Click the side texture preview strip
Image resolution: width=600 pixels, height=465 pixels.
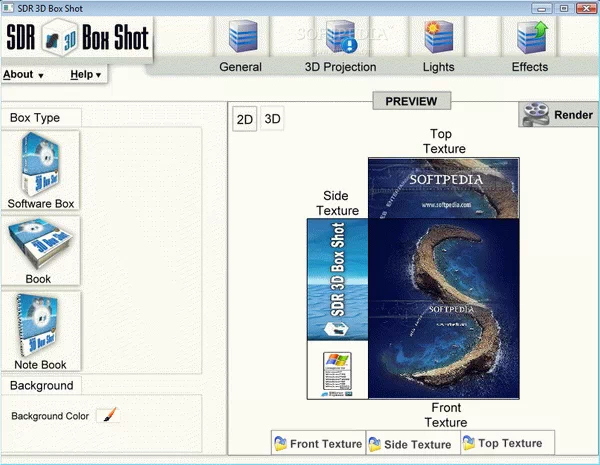tap(337, 308)
